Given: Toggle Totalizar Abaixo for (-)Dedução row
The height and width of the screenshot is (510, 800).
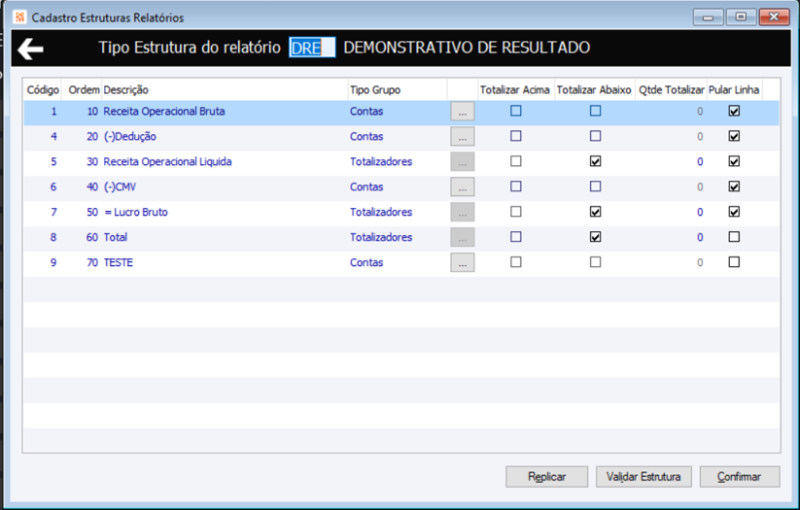Looking at the screenshot, I should coord(595,136).
